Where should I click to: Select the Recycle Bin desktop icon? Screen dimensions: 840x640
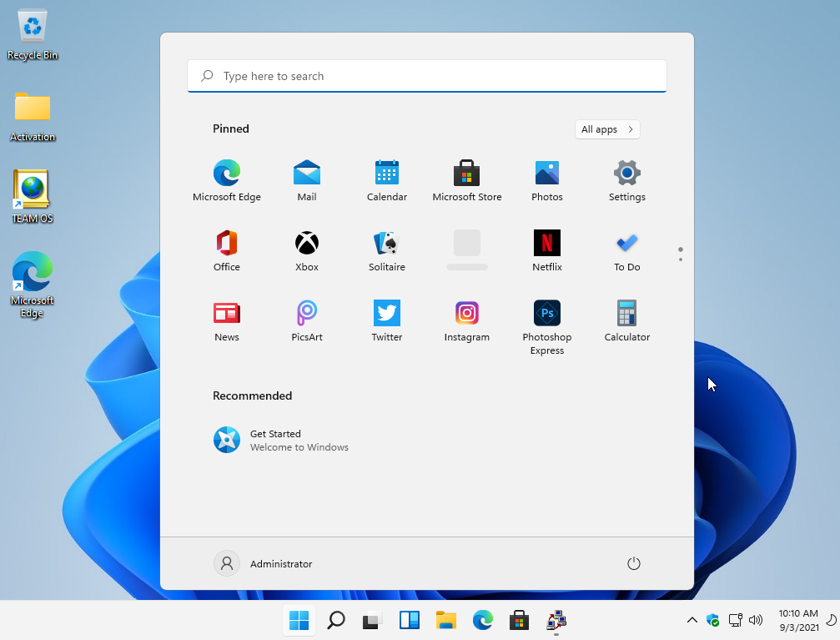(33, 35)
